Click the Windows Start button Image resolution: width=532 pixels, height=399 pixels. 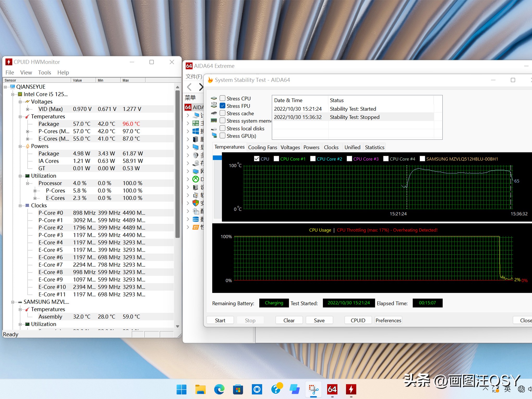tap(182, 389)
